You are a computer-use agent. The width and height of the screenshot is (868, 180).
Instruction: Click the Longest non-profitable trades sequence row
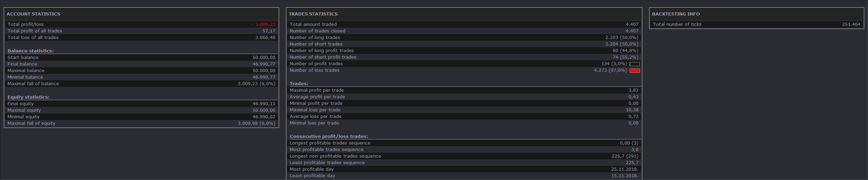464,156
